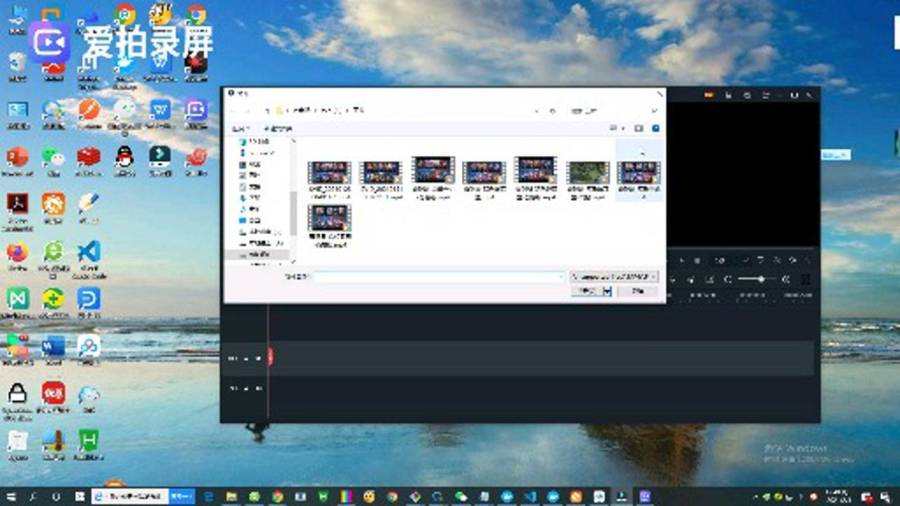The width and height of the screenshot is (900, 506).
Task: Toggle the preview pane icon in dialog
Action: point(639,129)
